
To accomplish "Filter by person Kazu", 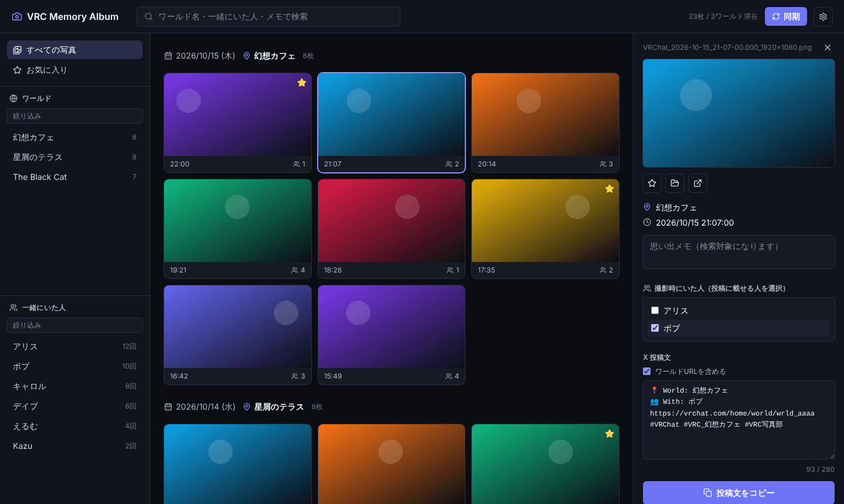I will [x=74, y=446].
